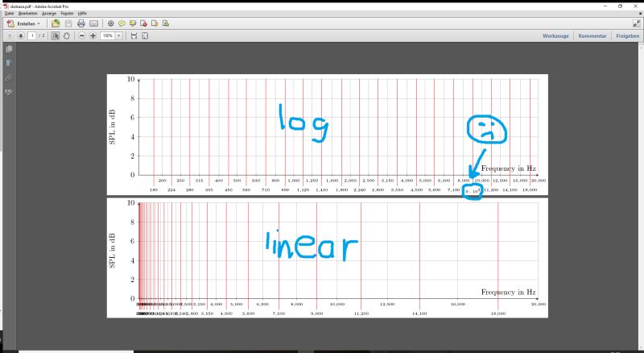Fit page width scrolling icon
644x353 pixels.
[134, 35]
